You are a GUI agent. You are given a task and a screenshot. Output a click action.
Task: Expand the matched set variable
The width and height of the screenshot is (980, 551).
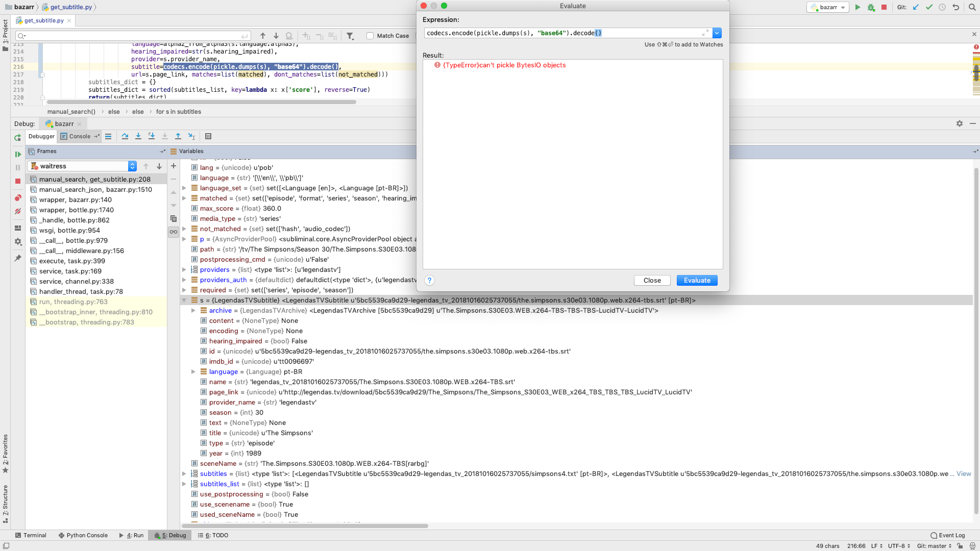click(184, 198)
